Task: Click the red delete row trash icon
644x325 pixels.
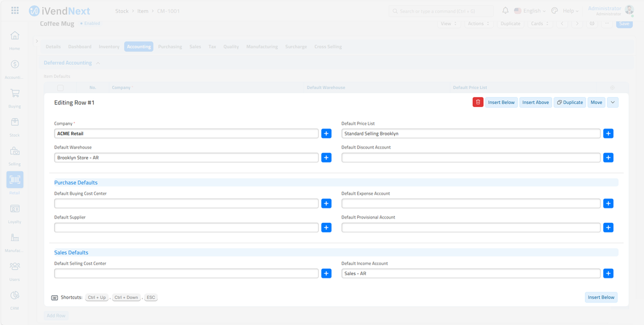Action: 478,102
